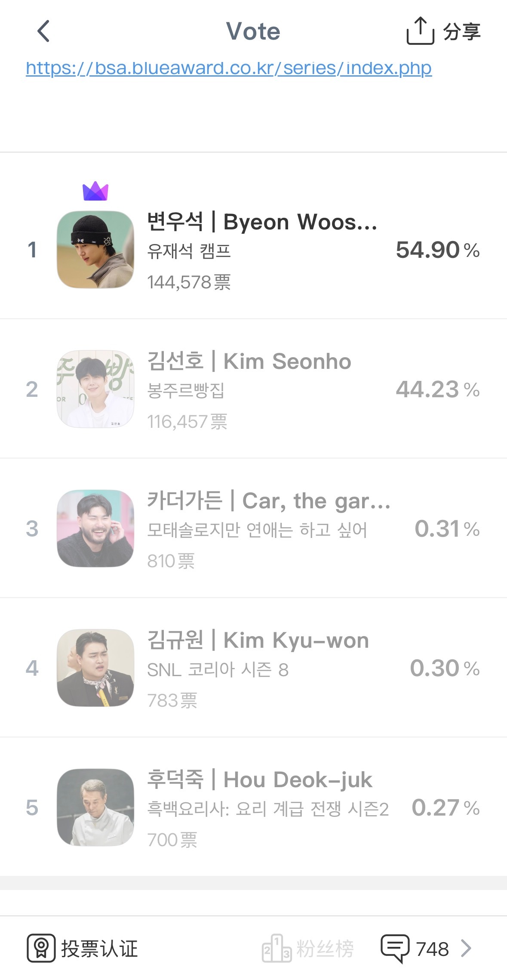Screen dimensions: 507x980
Task: Select the Car, the garden thumbnail
Action: [x=95, y=529]
